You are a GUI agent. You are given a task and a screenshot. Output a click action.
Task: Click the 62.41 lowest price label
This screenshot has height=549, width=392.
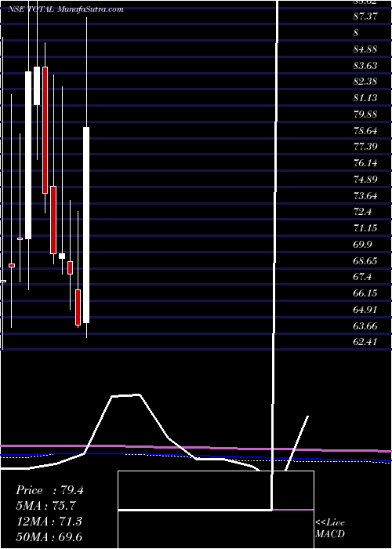click(365, 342)
